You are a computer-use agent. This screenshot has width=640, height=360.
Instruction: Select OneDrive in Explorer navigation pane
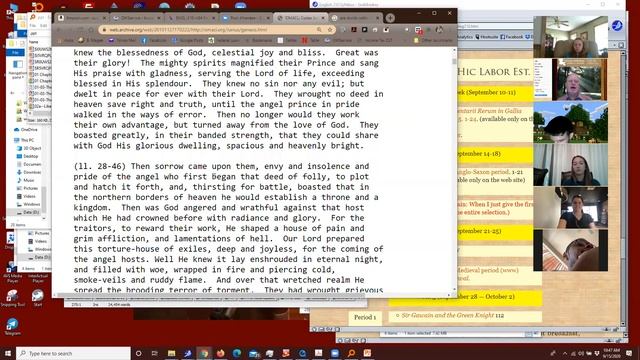click(x=25, y=130)
